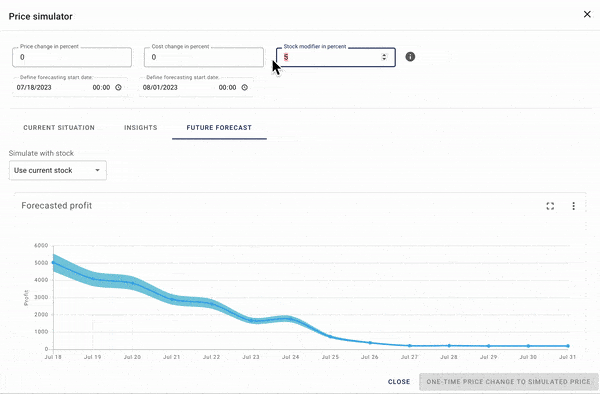600x394 pixels.
Task: Focus the Cost change in percent field
Action: [204, 57]
